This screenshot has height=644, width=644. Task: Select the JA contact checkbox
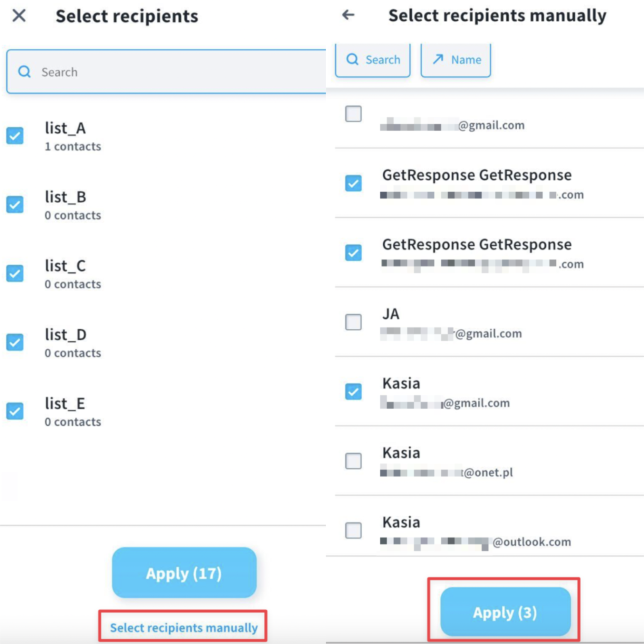click(353, 322)
